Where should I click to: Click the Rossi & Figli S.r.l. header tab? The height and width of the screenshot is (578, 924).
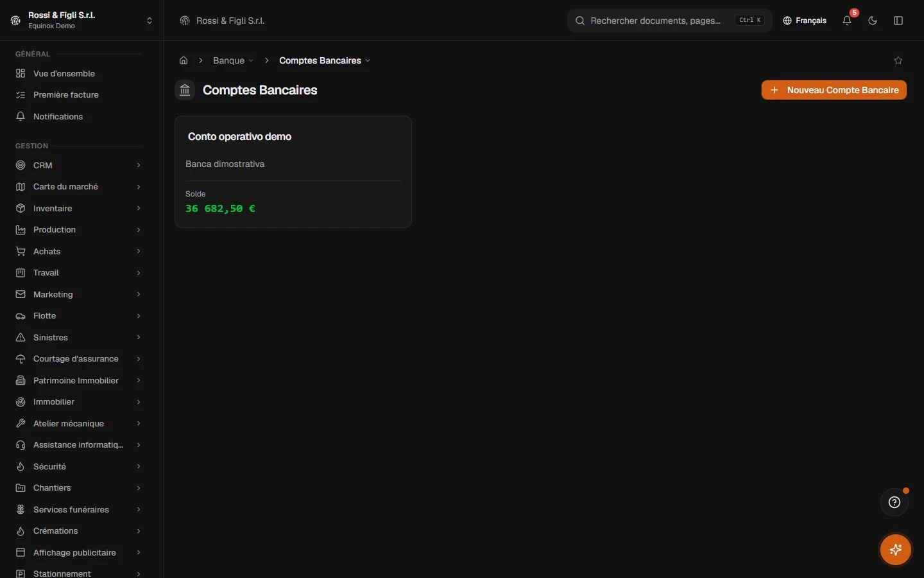tap(222, 21)
